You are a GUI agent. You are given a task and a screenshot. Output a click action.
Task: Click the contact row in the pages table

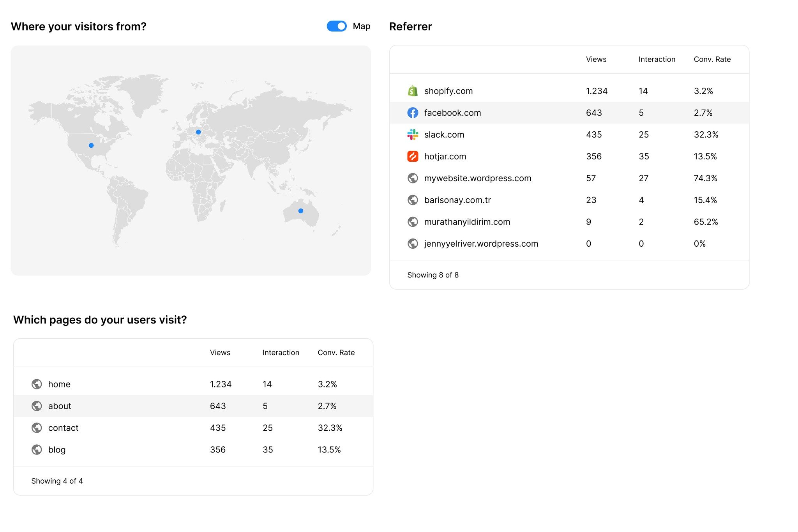(63, 428)
